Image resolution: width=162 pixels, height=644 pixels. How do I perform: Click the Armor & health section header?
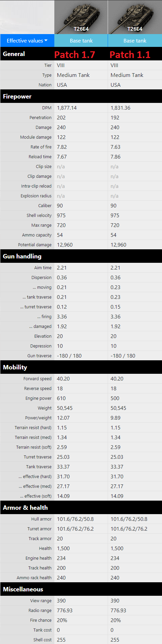[x=81, y=508]
